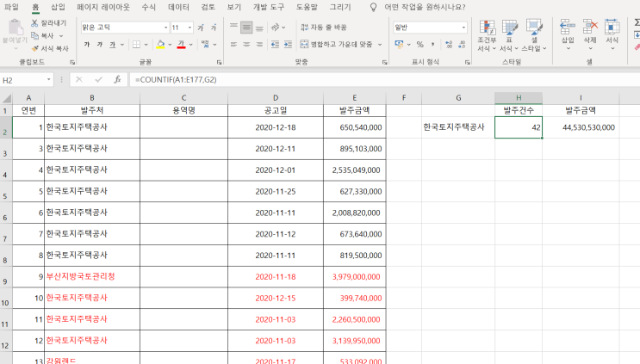
Task: Click decrease indent icon
Action: (x=275, y=45)
